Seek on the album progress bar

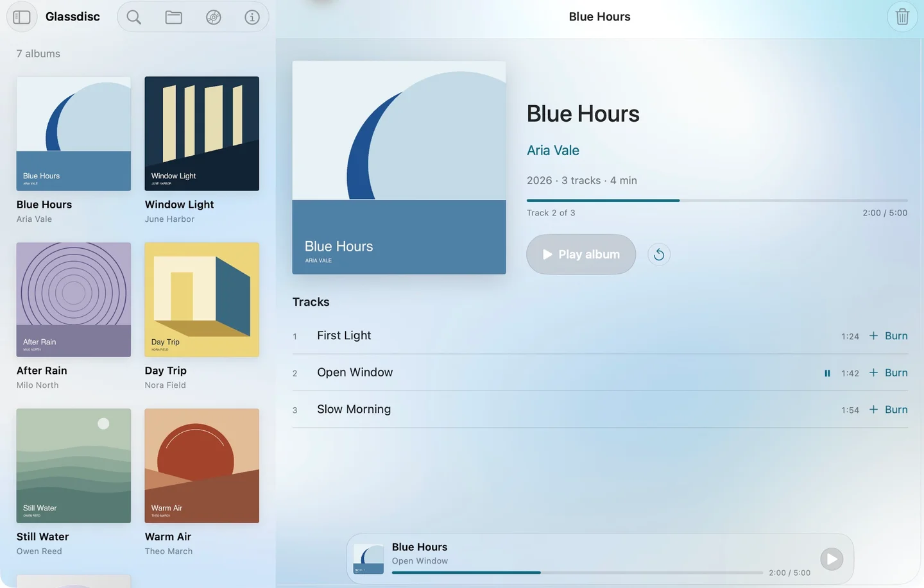click(717, 201)
